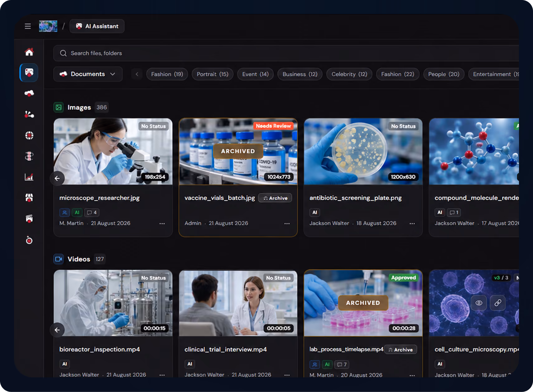Screen dimensions: 533x392
Task: Click the Videos section icon
Action: coord(59,259)
